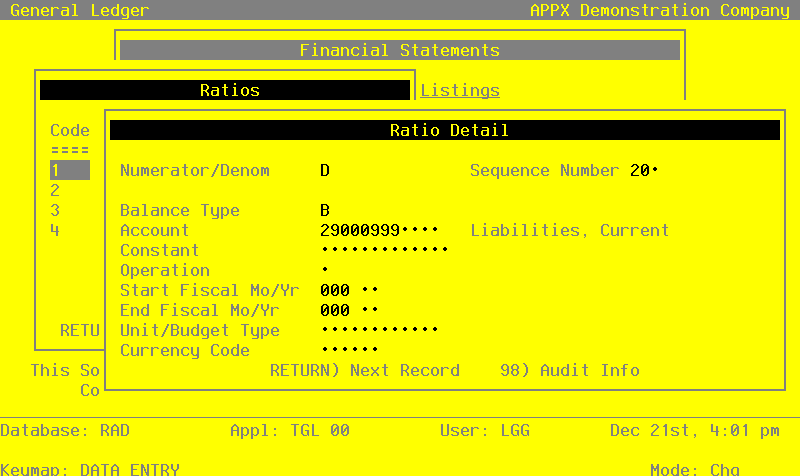Screen dimensions: 800x476
Task: Click the End Fiscal year field dots
Action: pyautogui.click(x=370, y=310)
